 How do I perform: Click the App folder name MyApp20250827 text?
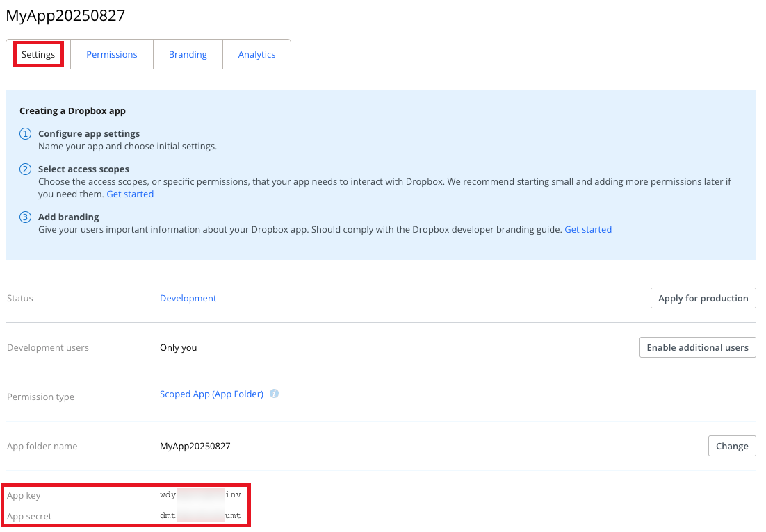click(x=195, y=445)
